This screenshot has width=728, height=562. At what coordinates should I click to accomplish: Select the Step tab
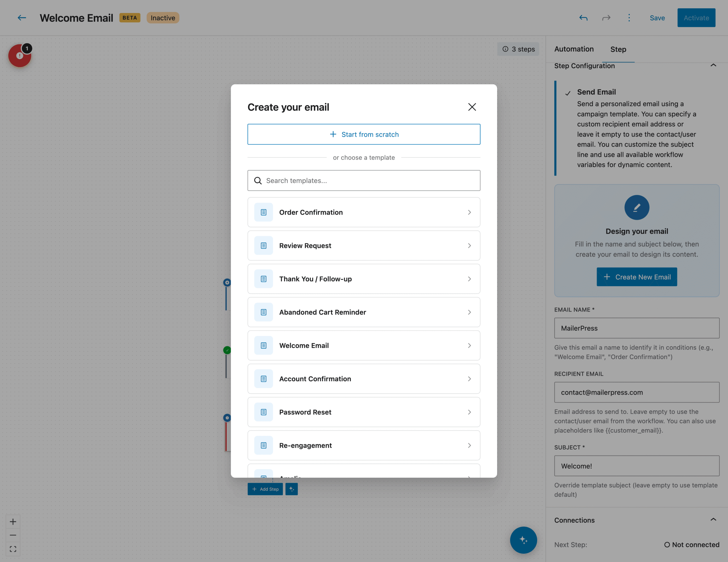618,49
